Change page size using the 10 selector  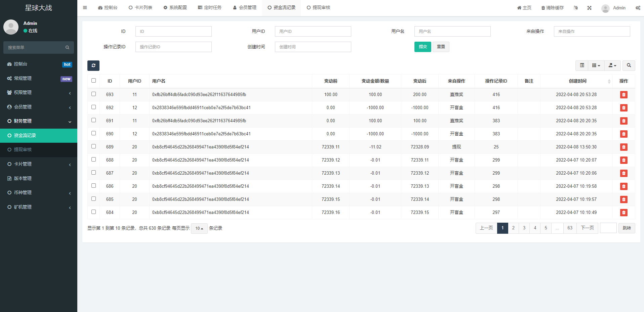pos(199,228)
